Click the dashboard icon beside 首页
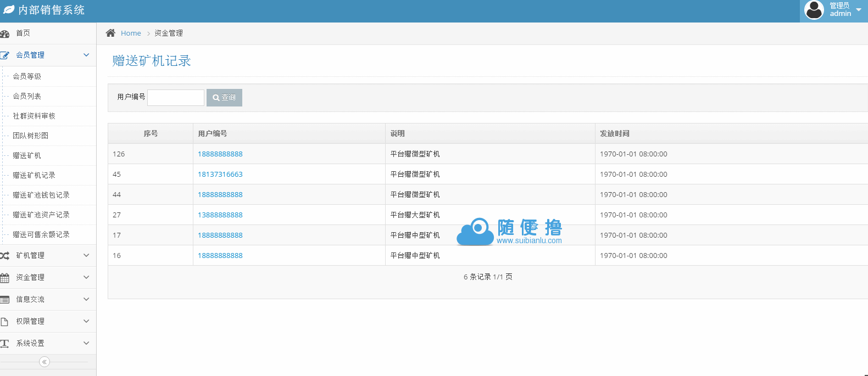The image size is (868, 376). [x=5, y=33]
